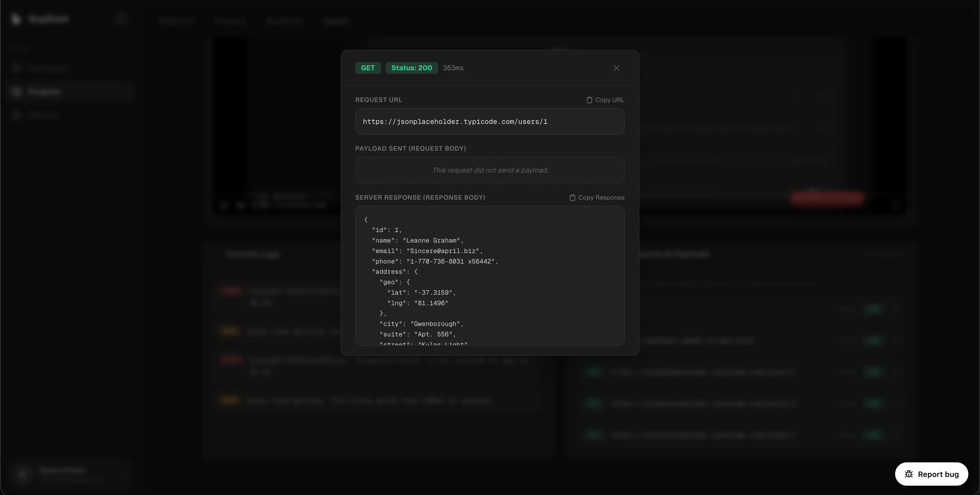Click the clipboard icon beside Copy Response
980x495 pixels.
tap(572, 198)
